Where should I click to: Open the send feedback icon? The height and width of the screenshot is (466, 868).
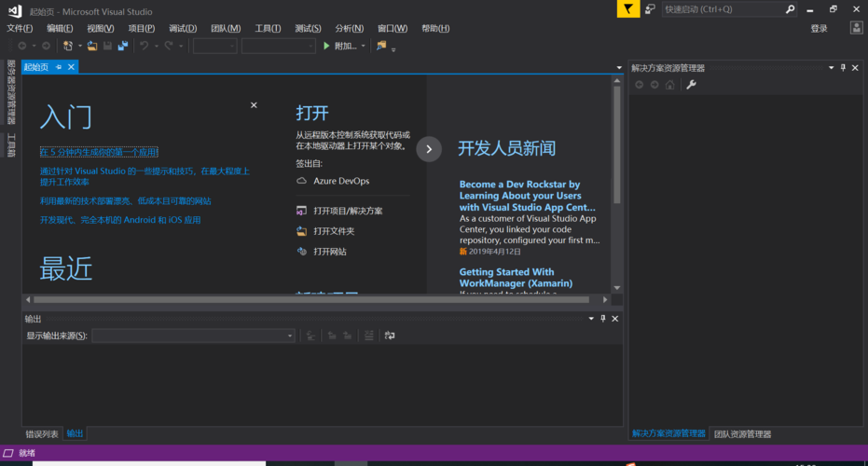click(x=651, y=9)
